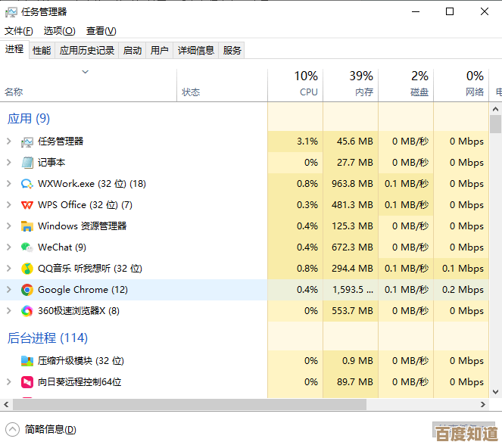Switch to the 性能 tab
Image resolution: width=502 pixels, height=448 pixels.
click(x=42, y=51)
